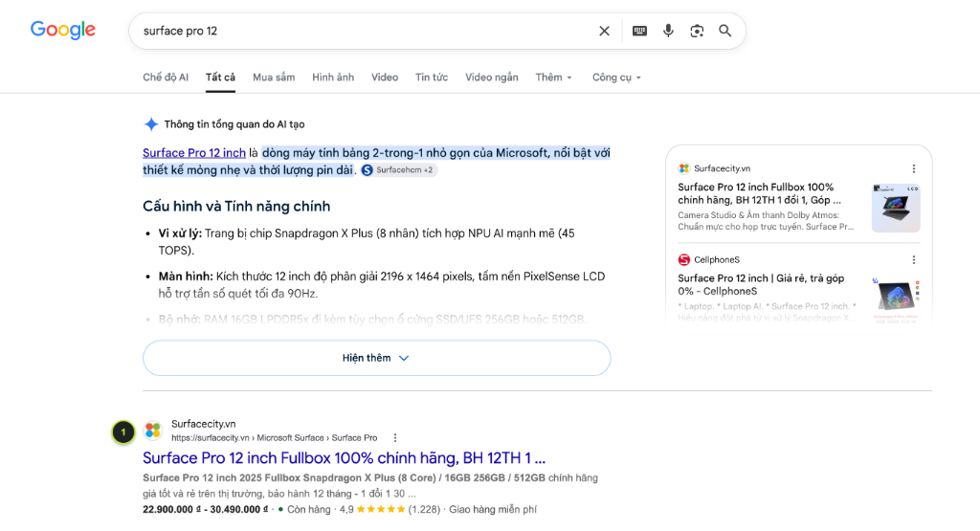Click the Màn hình bullet text
Image resolution: width=980 pixels, height=531 pixels.
pos(381,285)
